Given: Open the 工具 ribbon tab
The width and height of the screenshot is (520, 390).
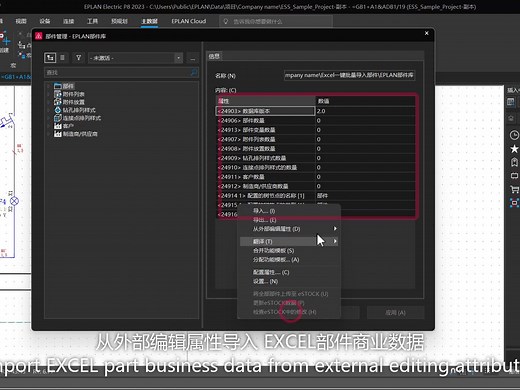Looking at the screenshot, I should coord(93,21).
